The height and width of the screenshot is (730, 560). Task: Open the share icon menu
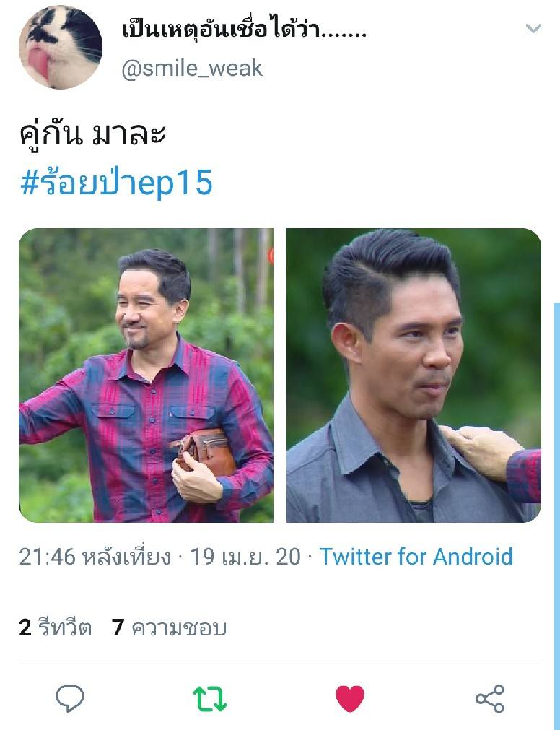490,698
